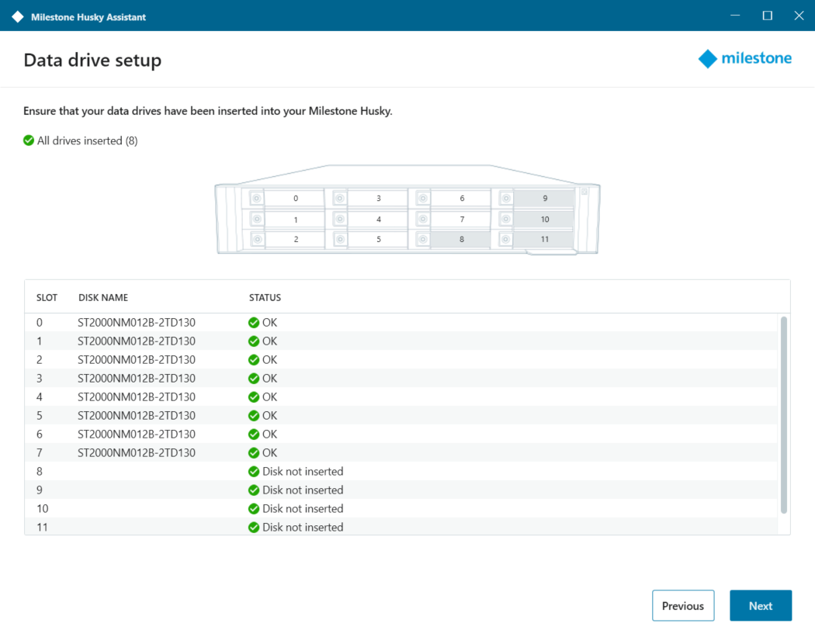Click the Milestone Husky Assistant title bar icon
The width and height of the screenshot is (815, 644).
pyautogui.click(x=17, y=16)
